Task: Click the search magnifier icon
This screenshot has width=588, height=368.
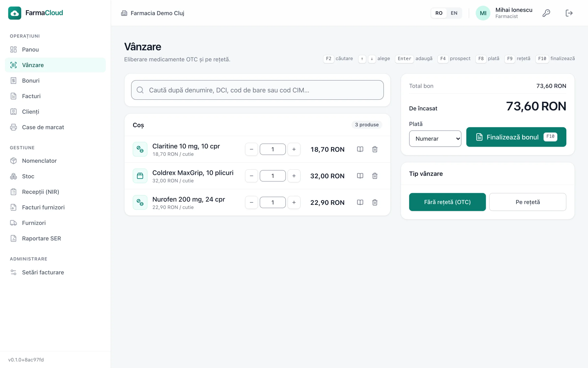Action: (140, 90)
